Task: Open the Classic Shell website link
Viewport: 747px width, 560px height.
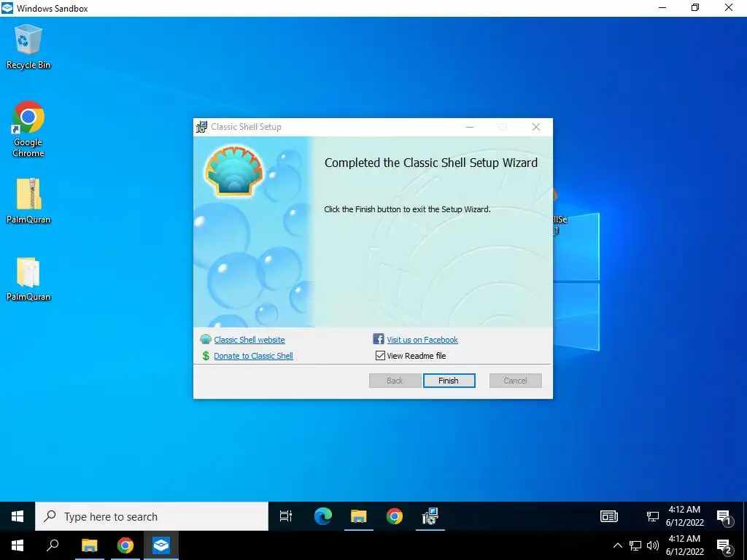Action: (249, 340)
